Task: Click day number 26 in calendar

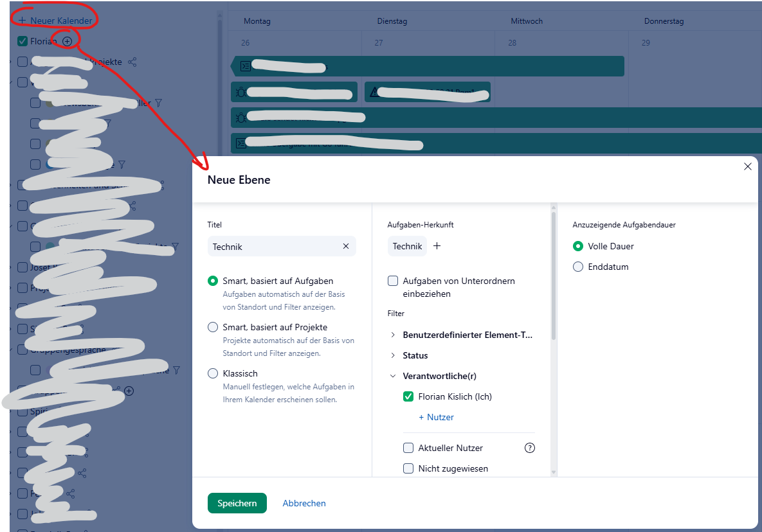Action: click(246, 42)
